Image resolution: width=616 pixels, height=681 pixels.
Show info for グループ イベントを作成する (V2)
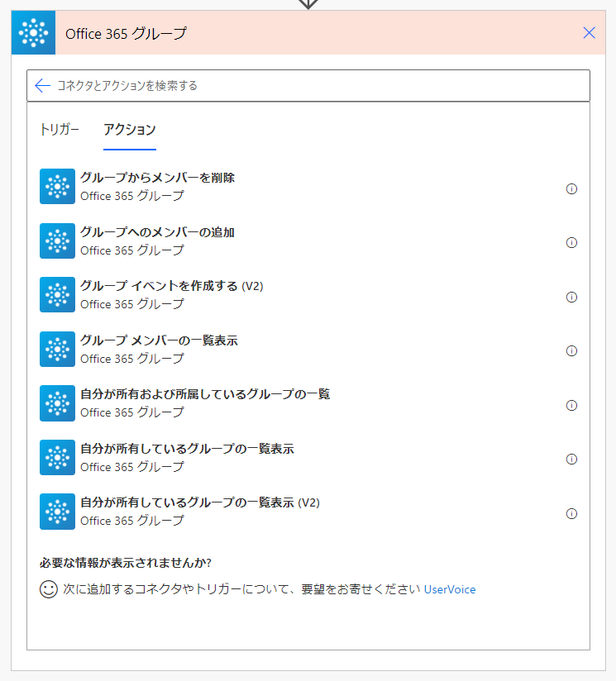(571, 297)
